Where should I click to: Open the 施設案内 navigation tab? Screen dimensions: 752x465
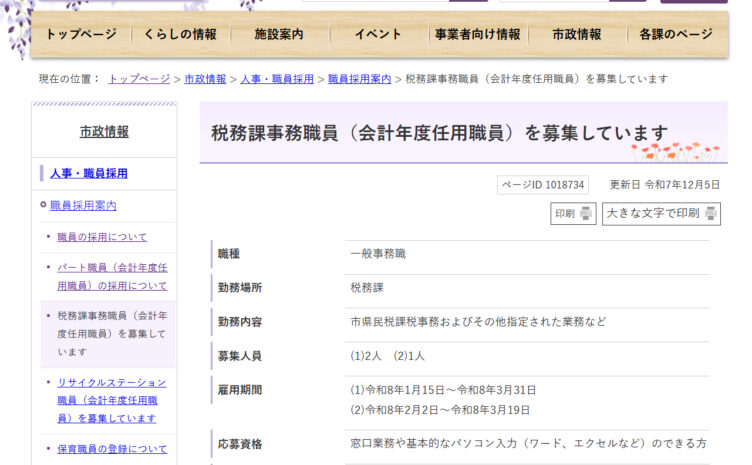point(279,35)
